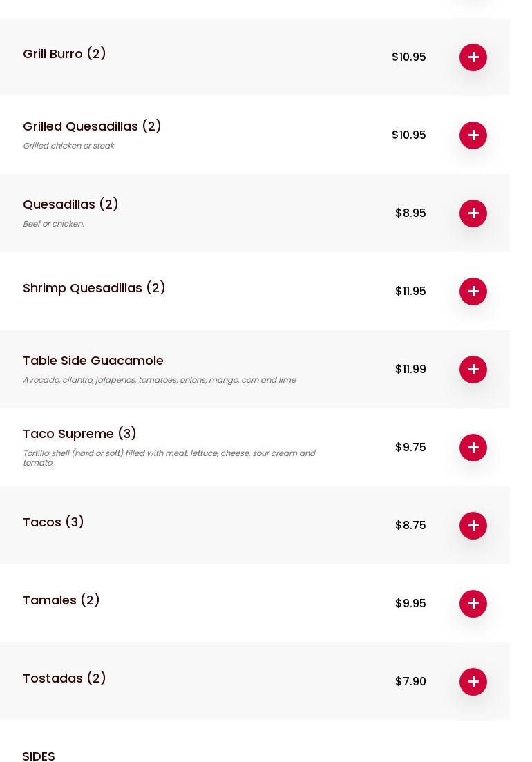Viewport: 532px width, 762px height.
Task: Select the Grilled Quesadillas (2) title
Action: (x=92, y=126)
